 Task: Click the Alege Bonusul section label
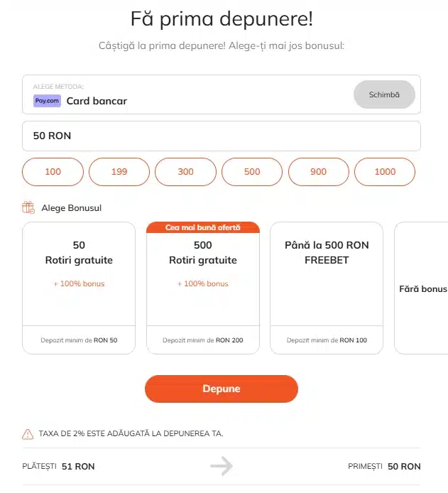click(x=72, y=208)
